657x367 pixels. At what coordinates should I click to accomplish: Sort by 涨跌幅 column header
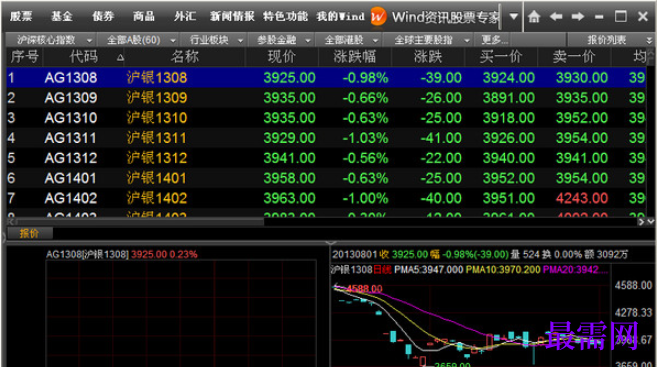tap(354, 57)
